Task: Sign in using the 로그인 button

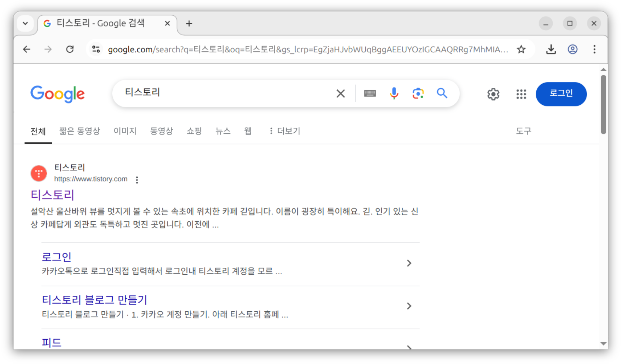Action: (561, 94)
